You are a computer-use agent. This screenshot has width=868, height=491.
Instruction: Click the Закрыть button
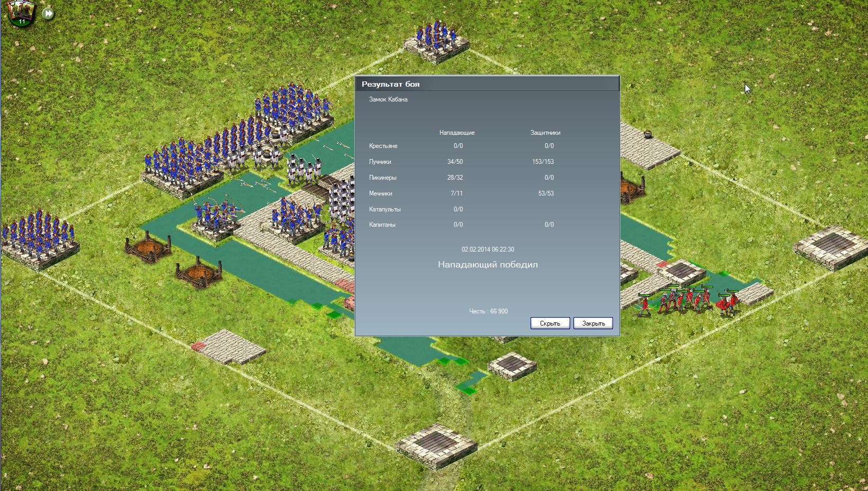[593, 323]
